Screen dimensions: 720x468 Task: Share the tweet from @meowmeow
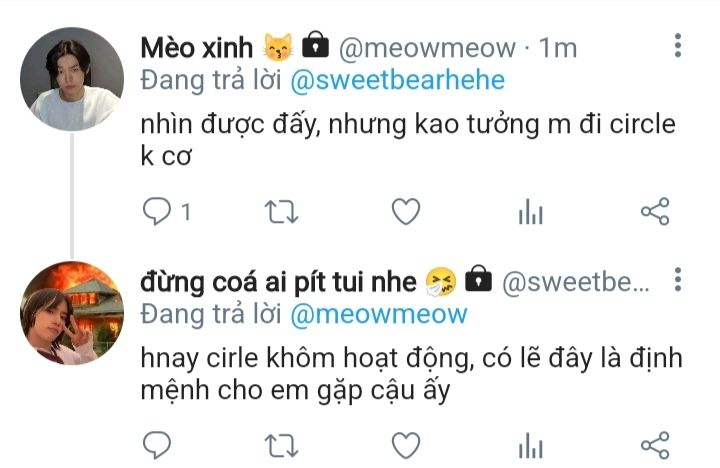point(655,211)
